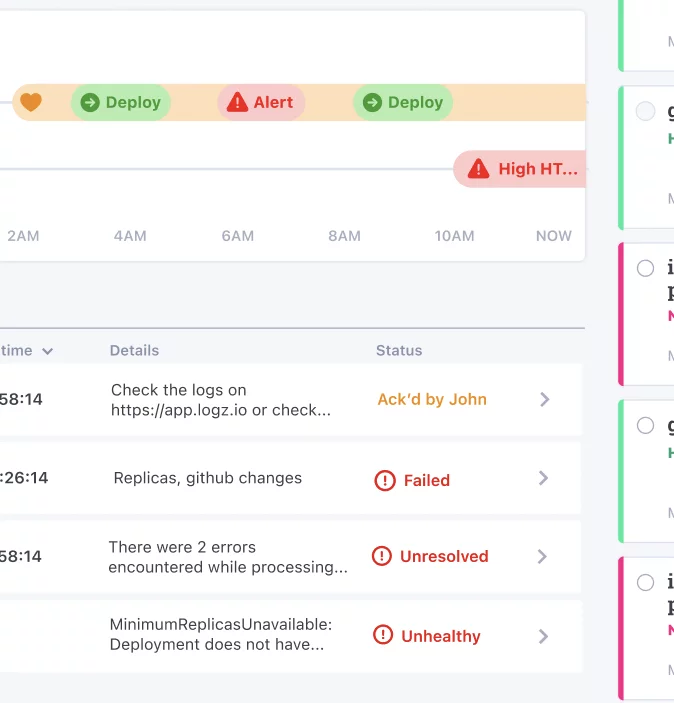The image size is (674, 703).
Task: Click the :26:14 time in Failed row
Action: [x=24, y=478]
